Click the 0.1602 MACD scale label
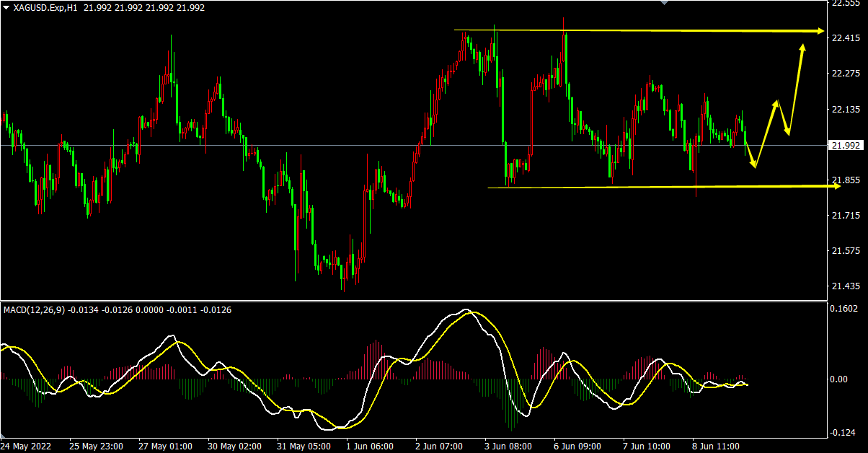This screenshot has width=868, height=453. (x=846, y=309)
